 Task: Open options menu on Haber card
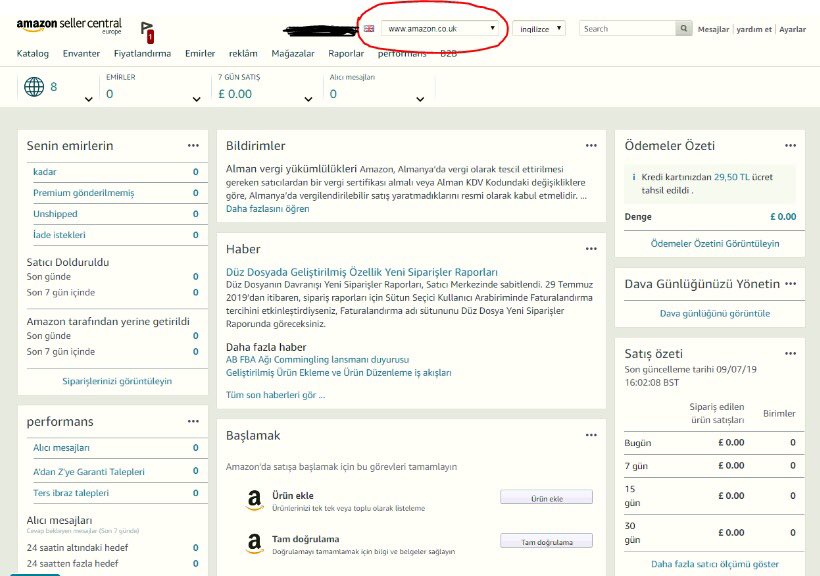591,249
